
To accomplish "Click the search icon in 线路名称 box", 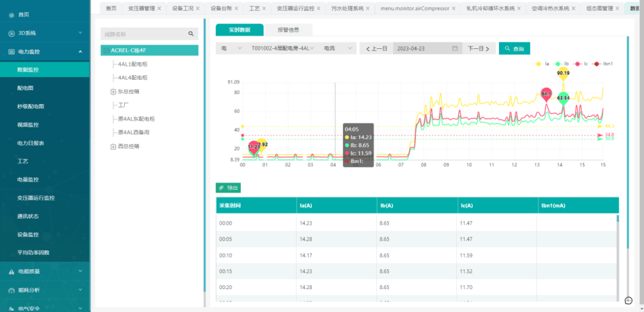I will click(191, 34).
